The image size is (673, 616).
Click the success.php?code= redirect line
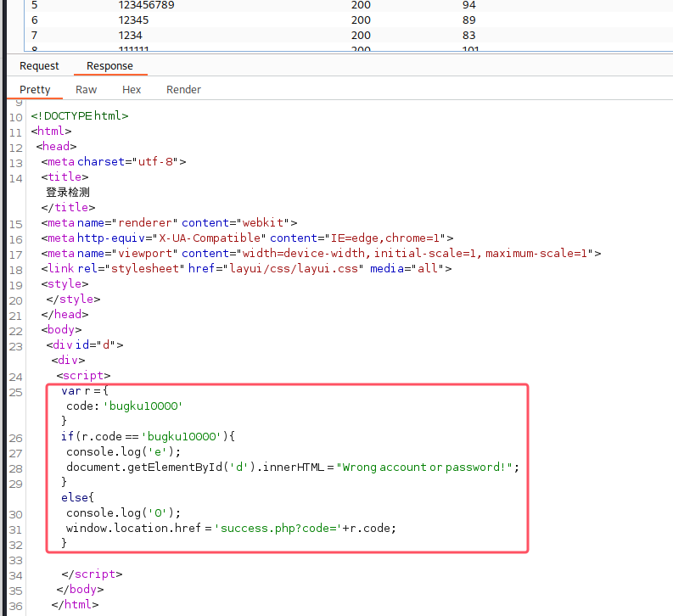pos(231,529)
